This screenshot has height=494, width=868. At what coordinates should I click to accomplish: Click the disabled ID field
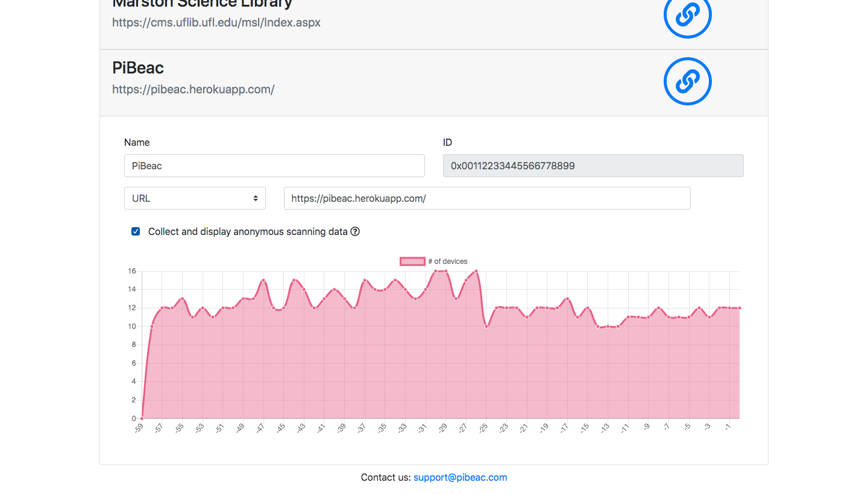(x=593, y=166)
